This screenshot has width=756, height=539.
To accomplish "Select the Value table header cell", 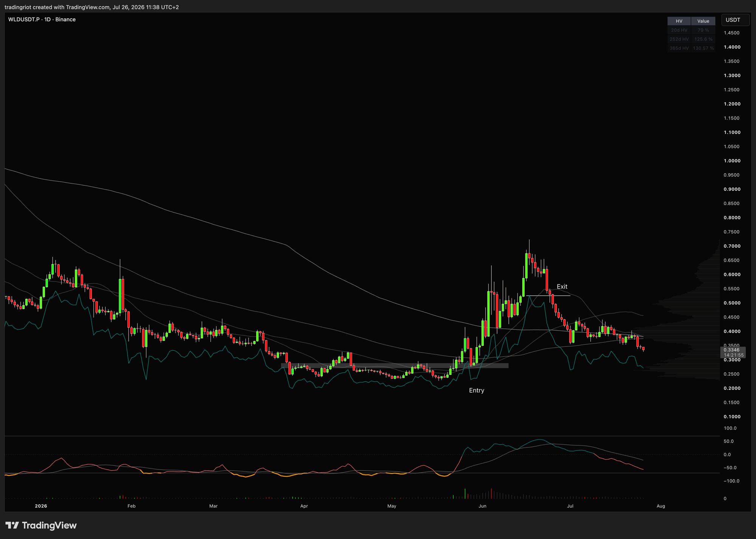I will click(703, 21).
